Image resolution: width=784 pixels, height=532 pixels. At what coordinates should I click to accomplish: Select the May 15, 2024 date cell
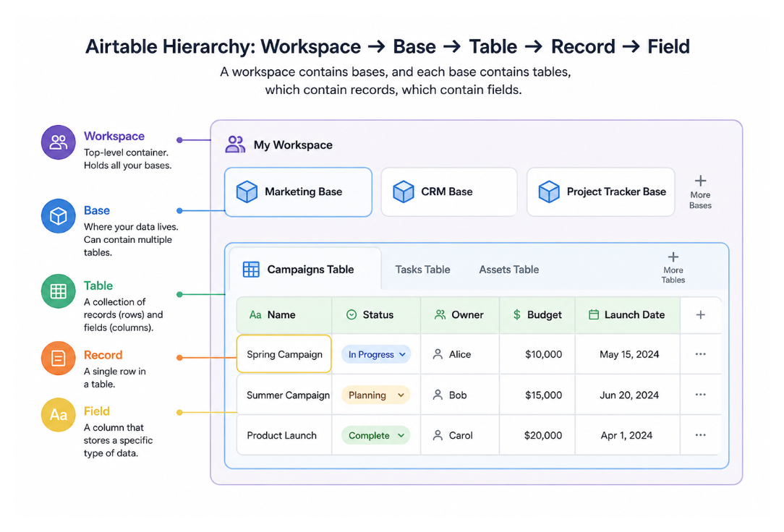click(628, 354)
